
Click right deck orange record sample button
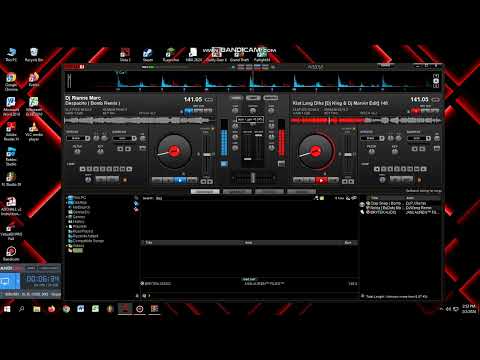(x=419, y=180)
